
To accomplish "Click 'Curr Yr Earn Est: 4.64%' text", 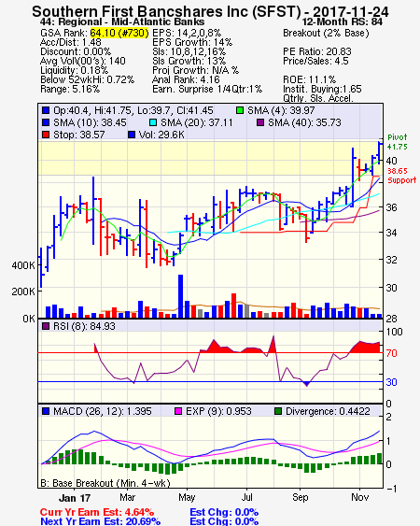I will pyautogui.click(x=97, y=512).
